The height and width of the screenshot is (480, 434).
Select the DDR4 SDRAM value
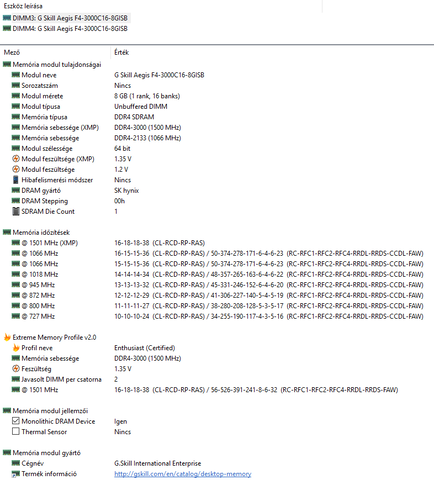pyautogui.click(x=134, y=117)
